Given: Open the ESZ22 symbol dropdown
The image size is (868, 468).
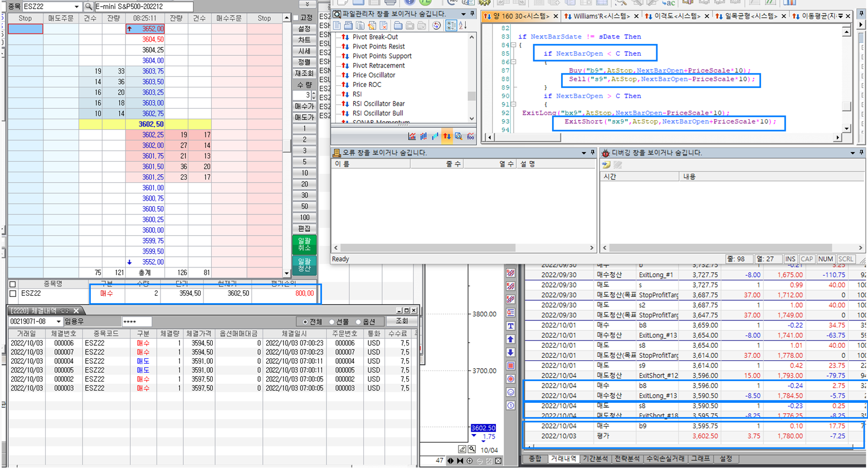Looking at the screenshot, I should 76,7.
